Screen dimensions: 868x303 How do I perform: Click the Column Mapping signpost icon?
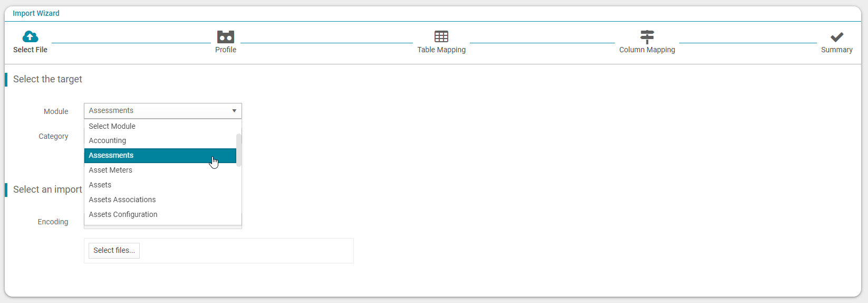[x=647, y=36]
